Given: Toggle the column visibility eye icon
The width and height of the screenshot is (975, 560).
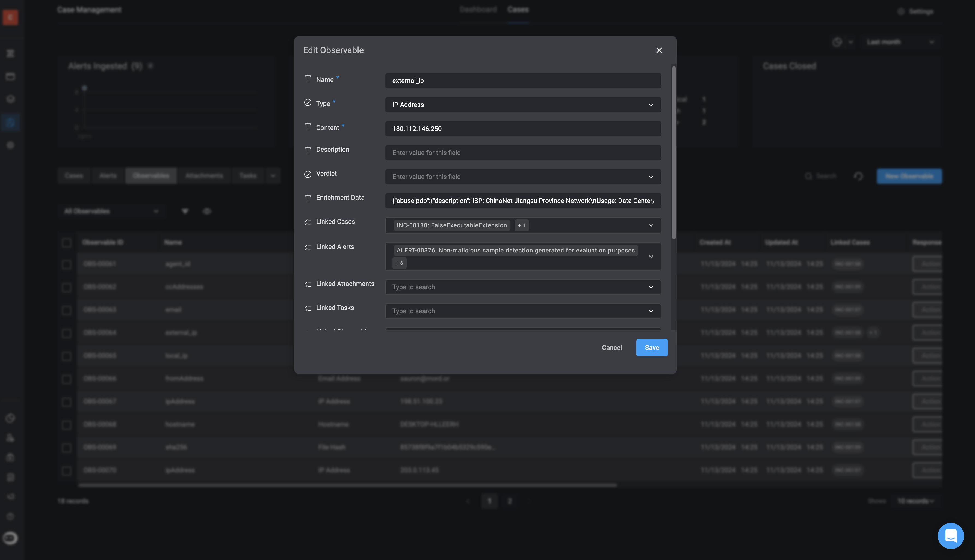Looking at the screenshot, I should (207, 211).
